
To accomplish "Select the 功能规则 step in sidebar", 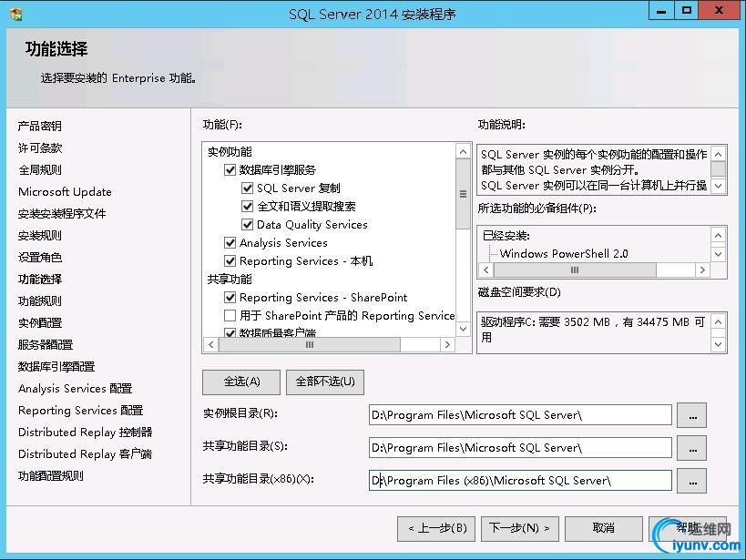I will point(40,301).
